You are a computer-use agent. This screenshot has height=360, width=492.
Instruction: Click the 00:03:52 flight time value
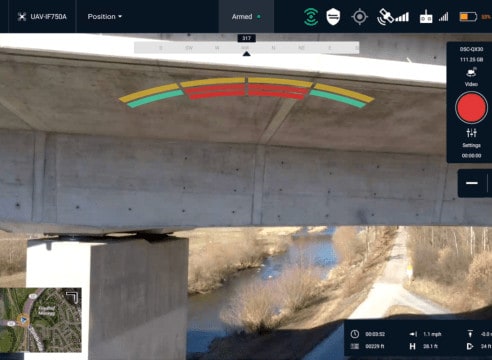(x=375, y=334)
